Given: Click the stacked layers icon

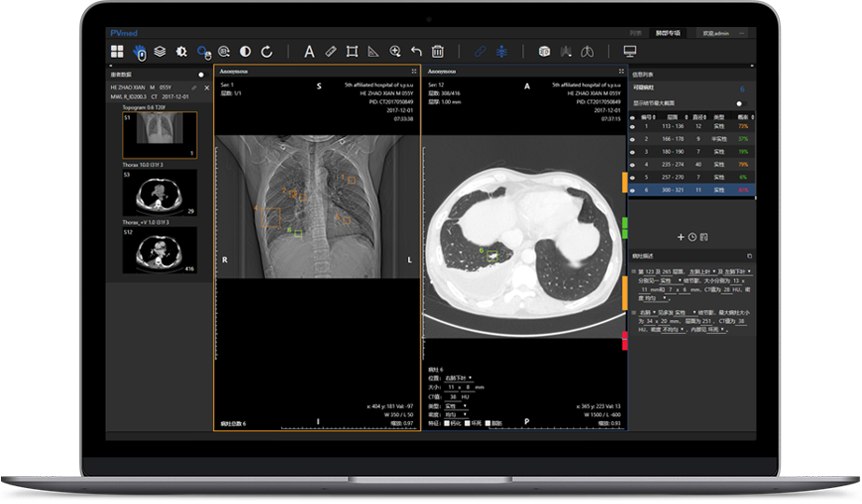Looking at the screenshot, I should tap(160, 51).
